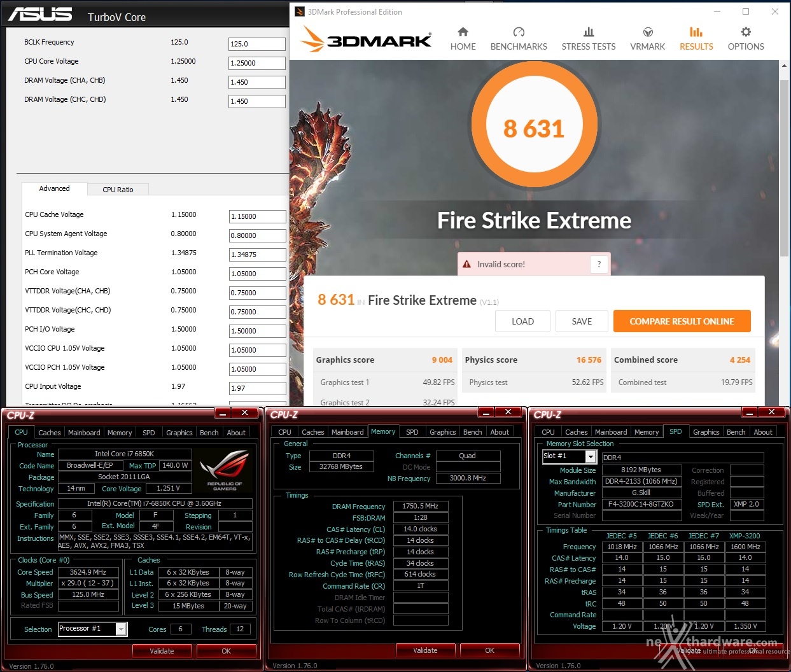791x672 pixels.
Task: Open Mainboard tab in left CPU-Z window
Action: (x=84, y=433)
